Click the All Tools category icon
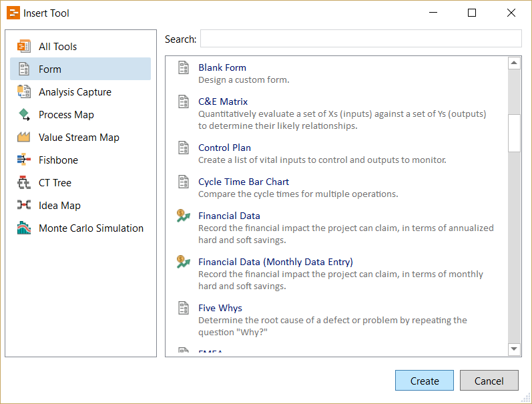The image size is (532, 404). point(24,46)
